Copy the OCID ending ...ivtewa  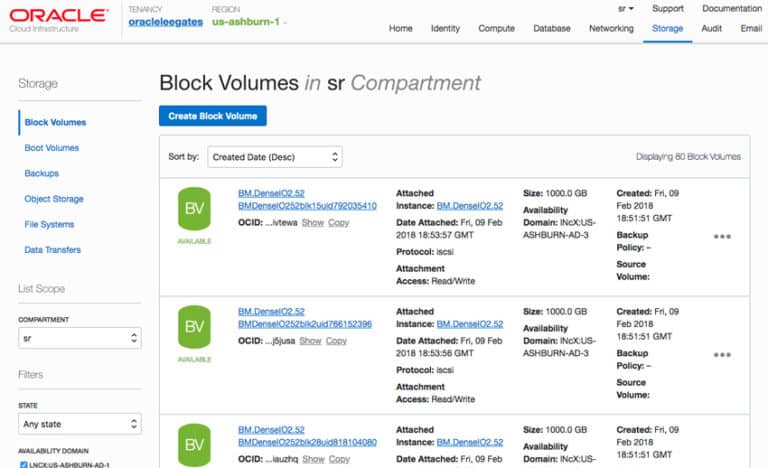[338, 222]
